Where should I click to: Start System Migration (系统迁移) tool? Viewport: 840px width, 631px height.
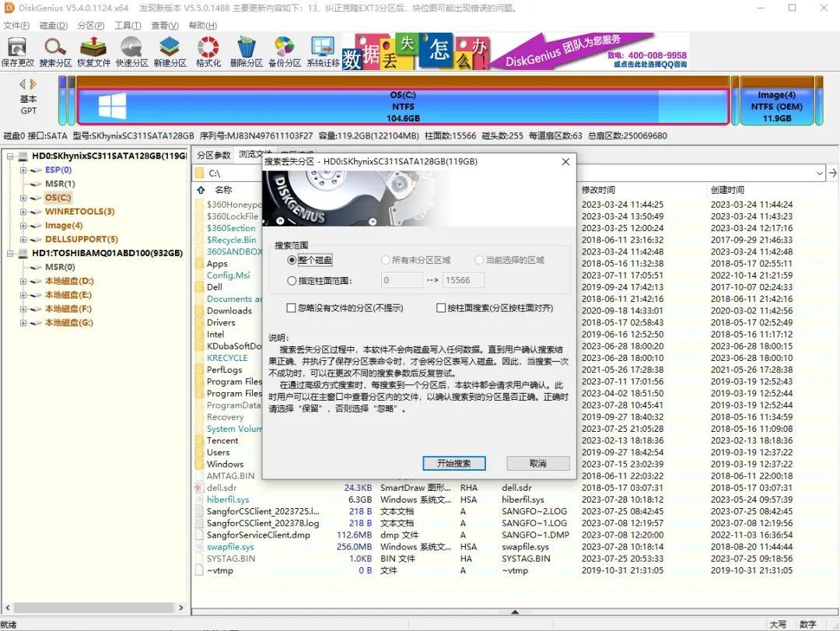click(323, 52)
